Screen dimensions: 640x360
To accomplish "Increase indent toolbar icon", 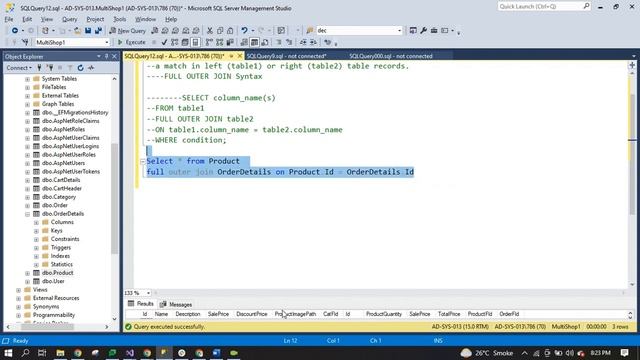I will point(313,42).
